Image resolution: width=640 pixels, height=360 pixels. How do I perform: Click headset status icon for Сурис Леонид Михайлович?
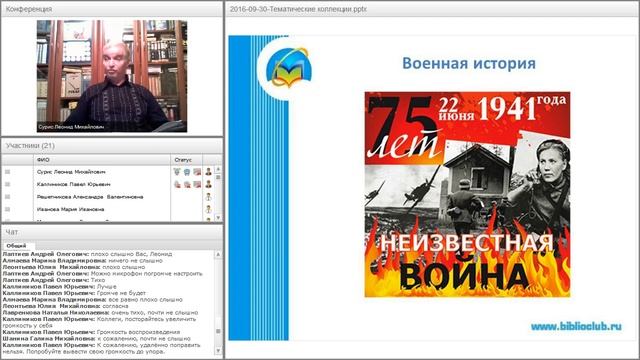[x=187, y=172]
